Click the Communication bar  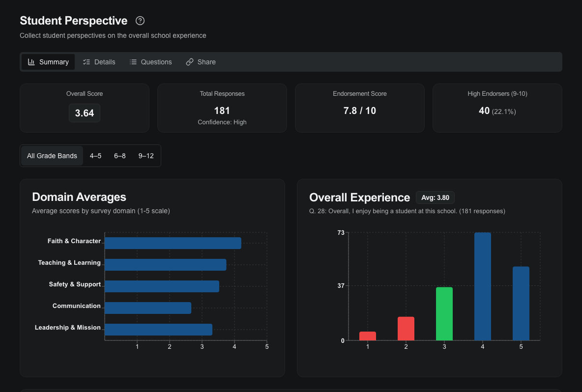tap(148, 308)
